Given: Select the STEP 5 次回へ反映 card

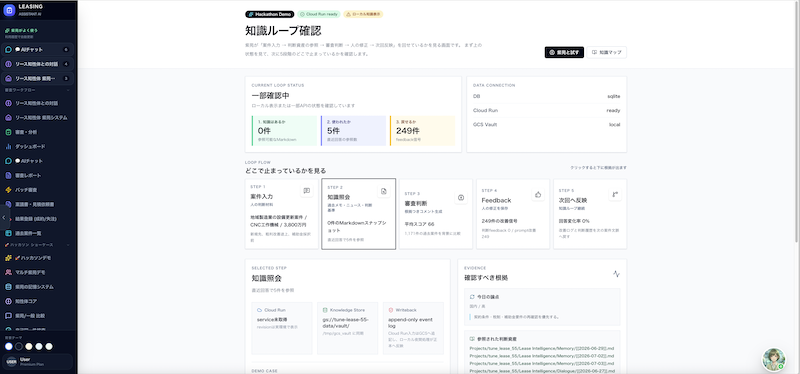Looking at the screenshot, I should 590,214.
